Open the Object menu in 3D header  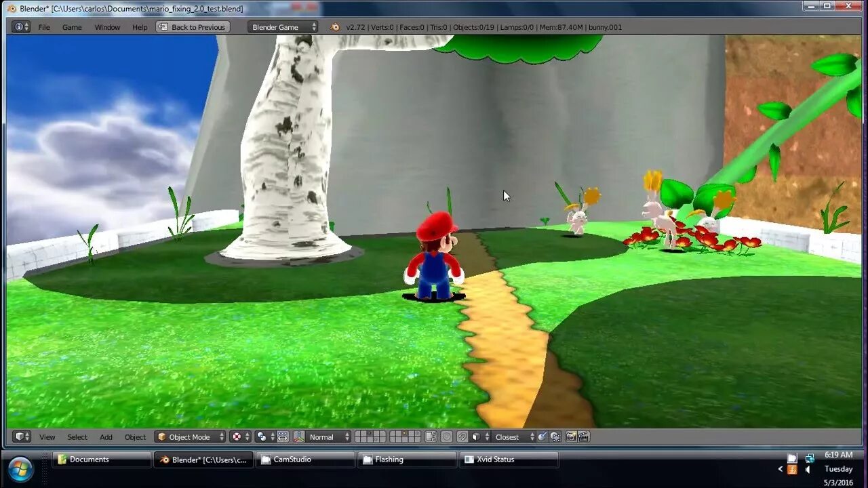pyautogui.click(x=135, y=437)
